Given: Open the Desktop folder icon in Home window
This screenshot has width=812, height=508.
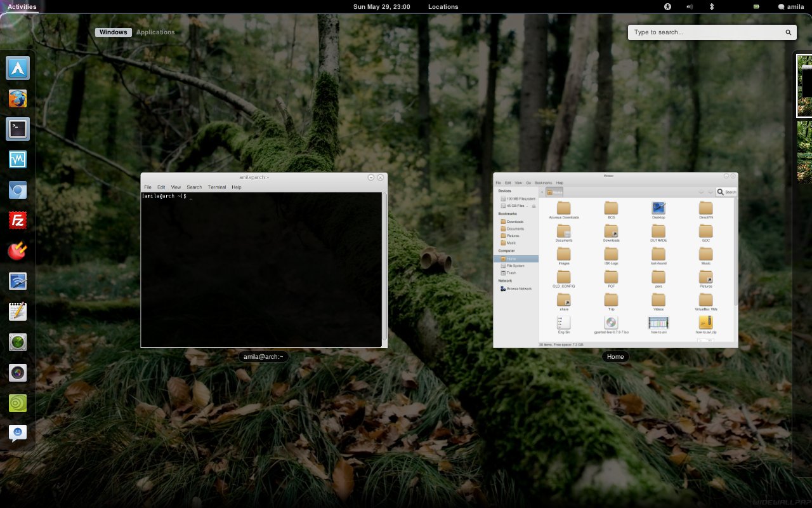Looking at the screenshot, I should [658, 208].
